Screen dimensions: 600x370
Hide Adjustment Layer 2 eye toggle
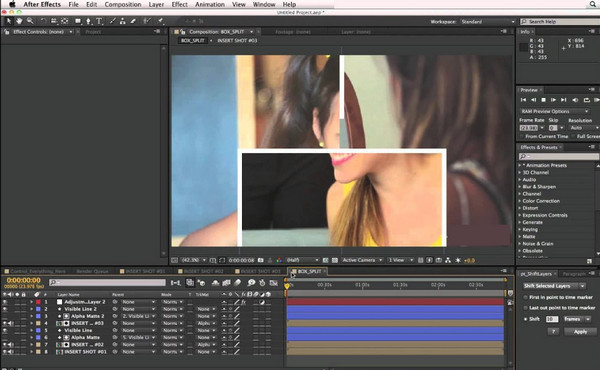tap(5, 302)
